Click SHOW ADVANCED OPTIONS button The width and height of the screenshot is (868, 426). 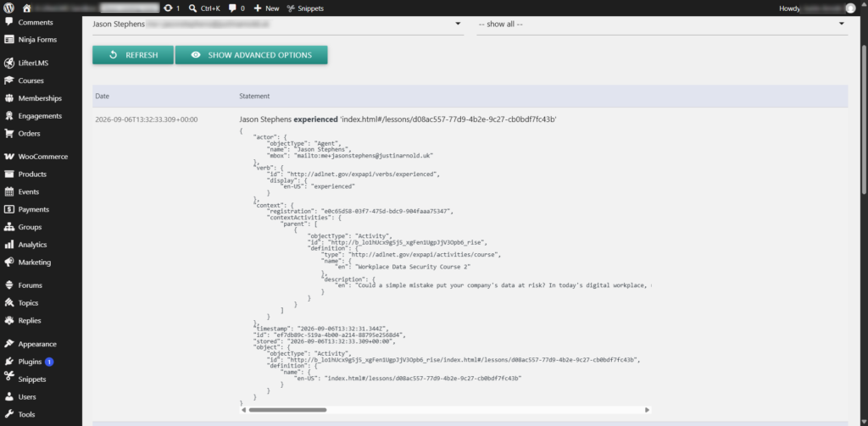point(251,55)
